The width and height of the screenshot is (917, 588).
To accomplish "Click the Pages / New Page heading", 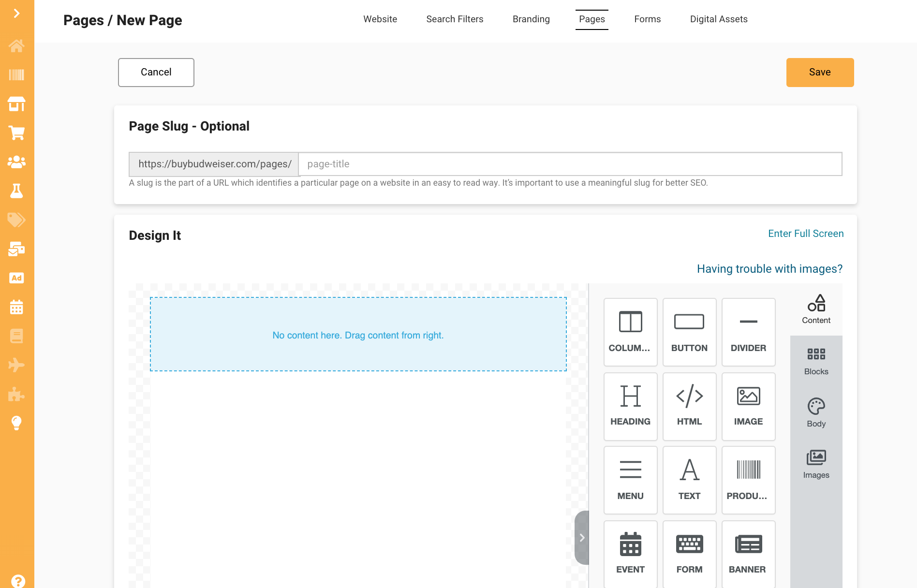I will [x=123, y=20].
